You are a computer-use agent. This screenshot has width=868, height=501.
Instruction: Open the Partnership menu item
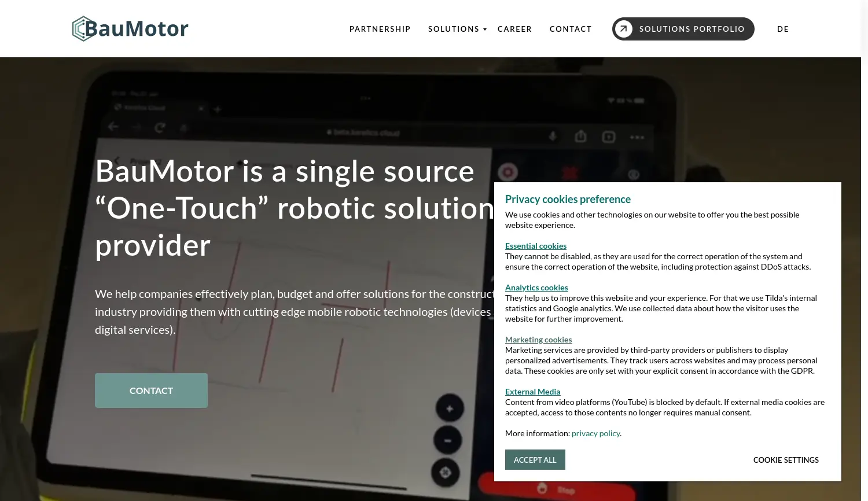point(380,29)
